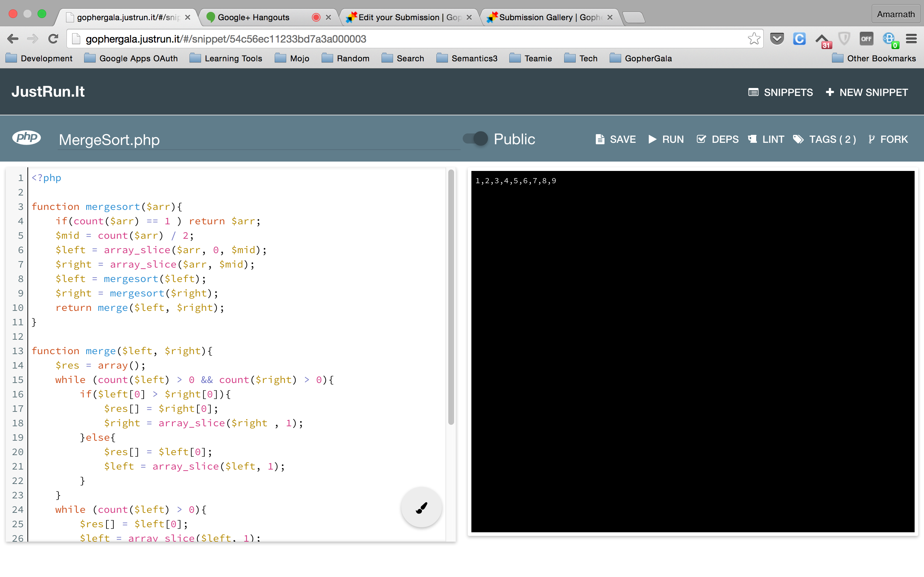Toggle the Public visibility switch
The image size is (924, 577).
click(x=475, y=138)
